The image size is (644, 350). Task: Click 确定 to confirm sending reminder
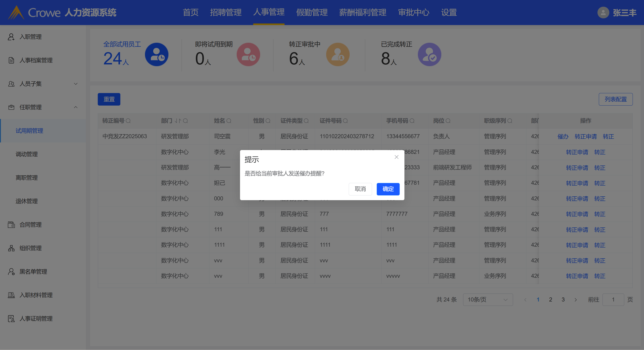(x=388, y=189)
